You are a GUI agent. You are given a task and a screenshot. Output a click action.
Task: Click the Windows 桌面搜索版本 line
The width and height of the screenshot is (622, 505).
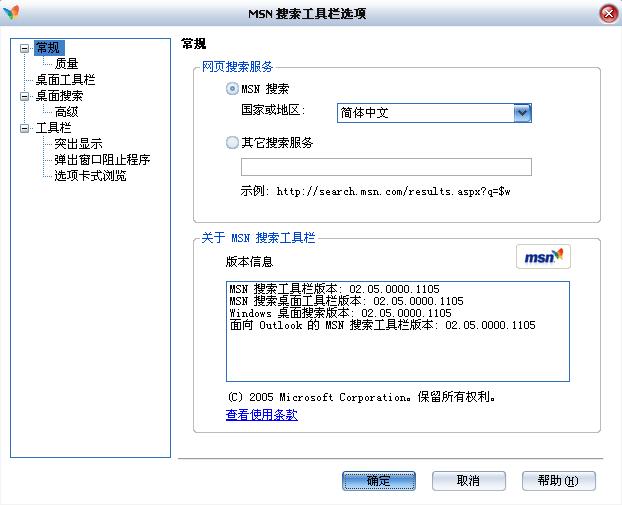pyautogui.click(x=340, y=313)
